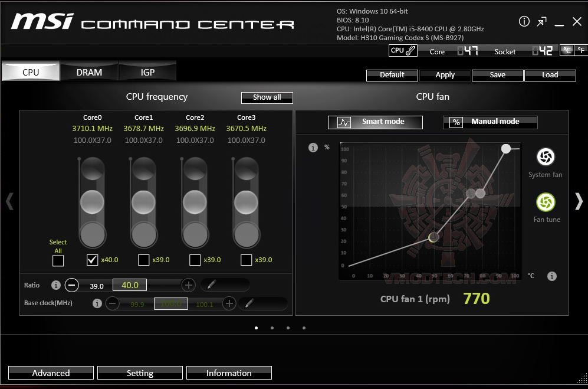The height and width of the screenshot is (389, 588).
Task: Click the CPU temperature sensor icon
Action: click(403, 50)
